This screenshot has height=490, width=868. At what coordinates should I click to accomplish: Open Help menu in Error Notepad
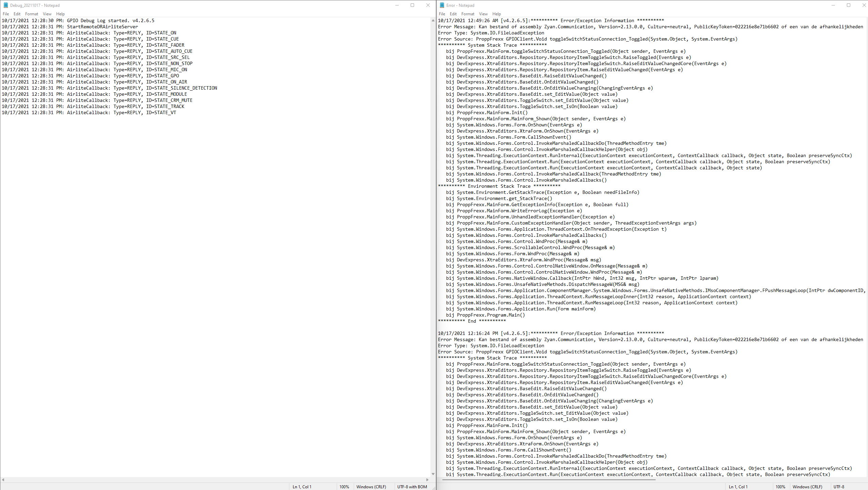pyautogui.click(x=497, y=14)
